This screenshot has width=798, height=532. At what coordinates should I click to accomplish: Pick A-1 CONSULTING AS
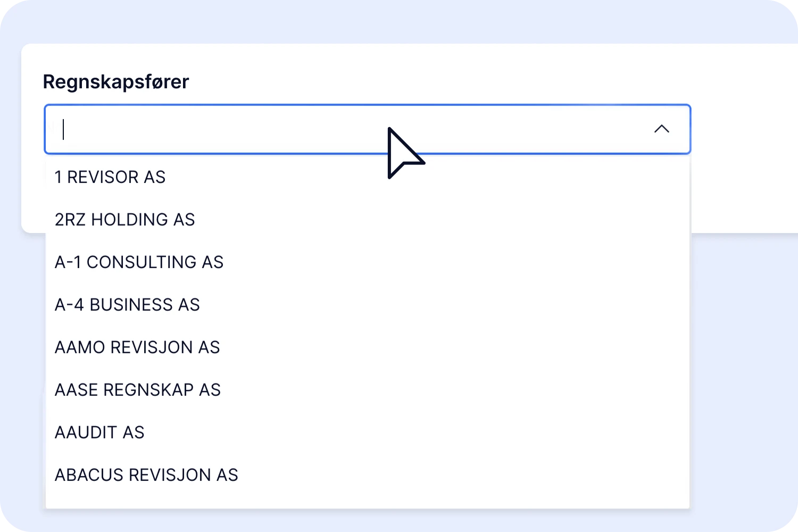click(x=139, y=262)
